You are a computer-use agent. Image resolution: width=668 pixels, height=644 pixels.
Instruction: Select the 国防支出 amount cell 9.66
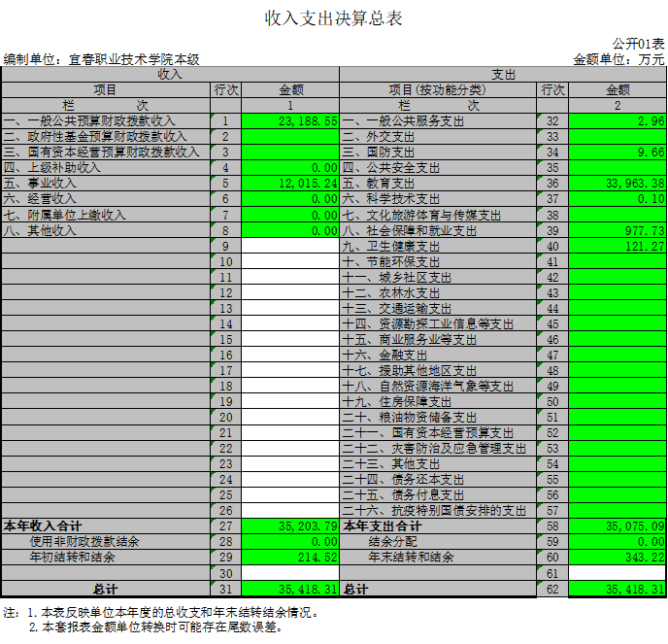(618, 153)
